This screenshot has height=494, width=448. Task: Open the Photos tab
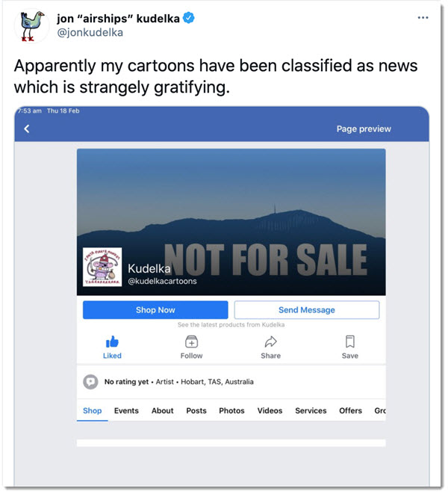point(231,410)
